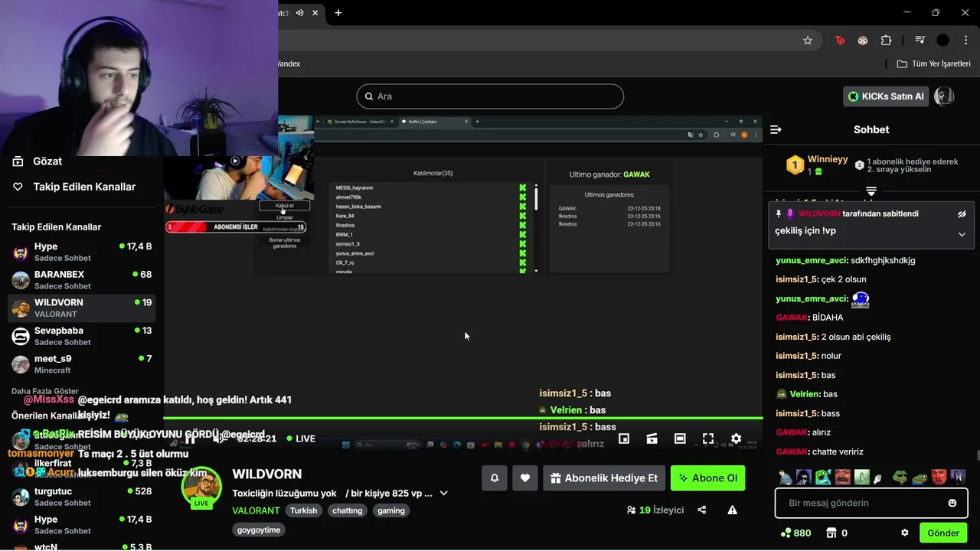Close the current browser tab
The height and width of the screenshot is (551, 980).
(x=315, y=13)
